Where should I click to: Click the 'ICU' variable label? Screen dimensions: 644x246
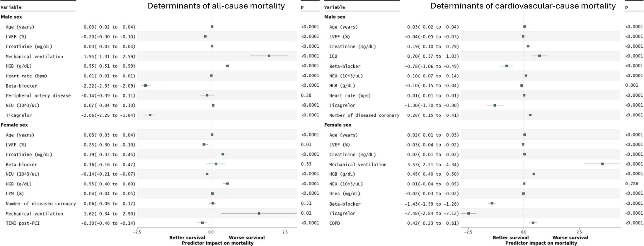333,56
